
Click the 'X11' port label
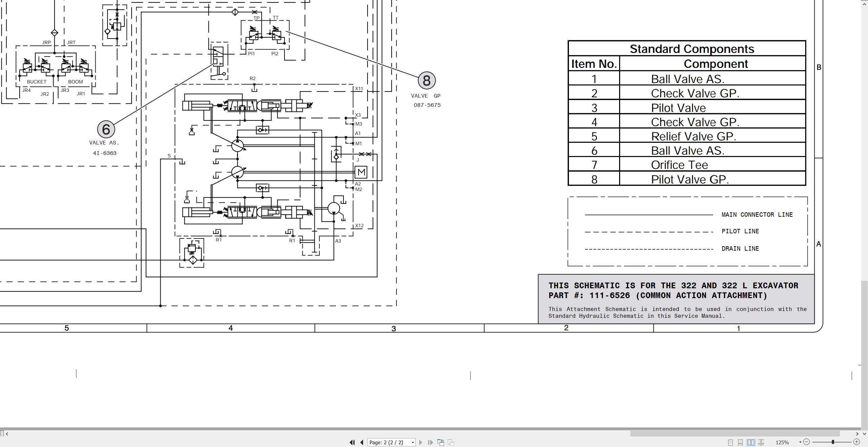point(359,89)
